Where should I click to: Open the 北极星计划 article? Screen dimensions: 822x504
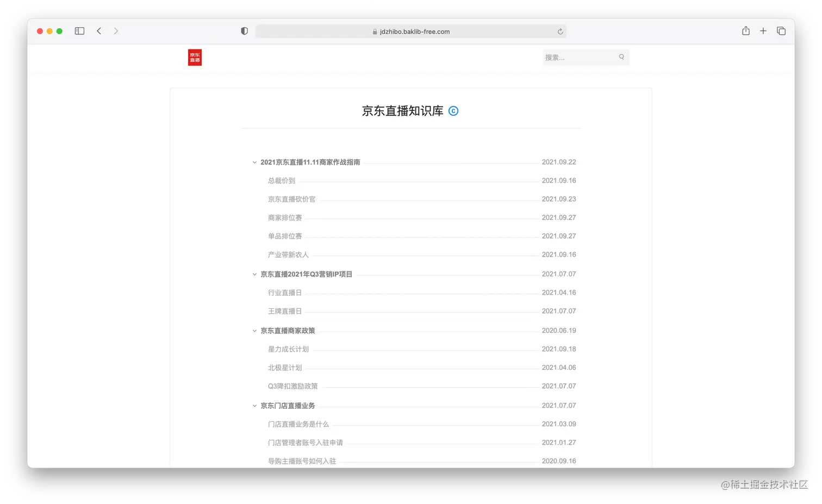tap(285, 368)
